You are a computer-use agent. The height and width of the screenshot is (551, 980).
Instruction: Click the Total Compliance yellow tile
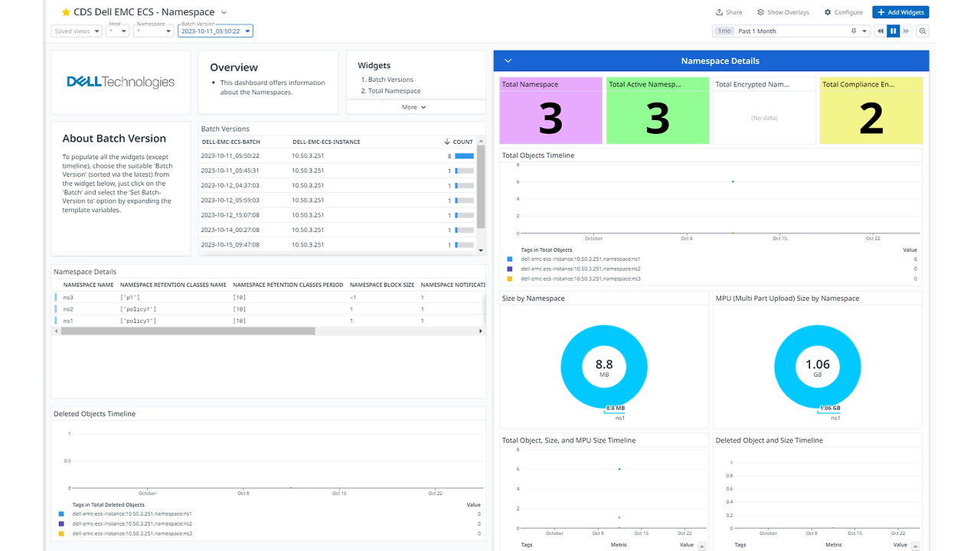[871, 110]
